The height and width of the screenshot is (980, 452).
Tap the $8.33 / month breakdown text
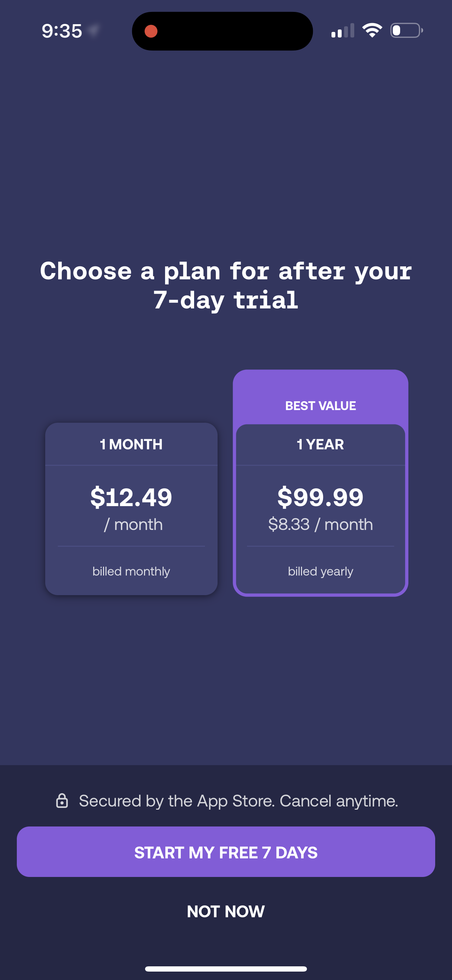tap(320, 525)
